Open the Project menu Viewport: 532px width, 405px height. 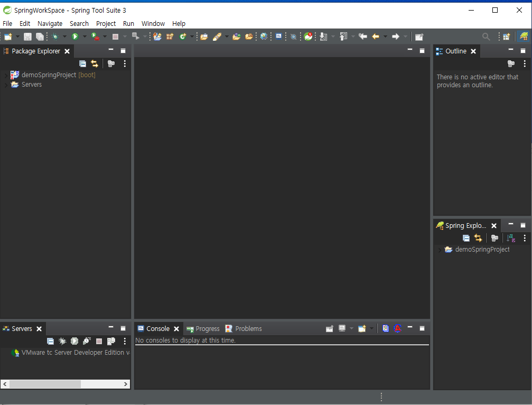(x=106, y=23)
